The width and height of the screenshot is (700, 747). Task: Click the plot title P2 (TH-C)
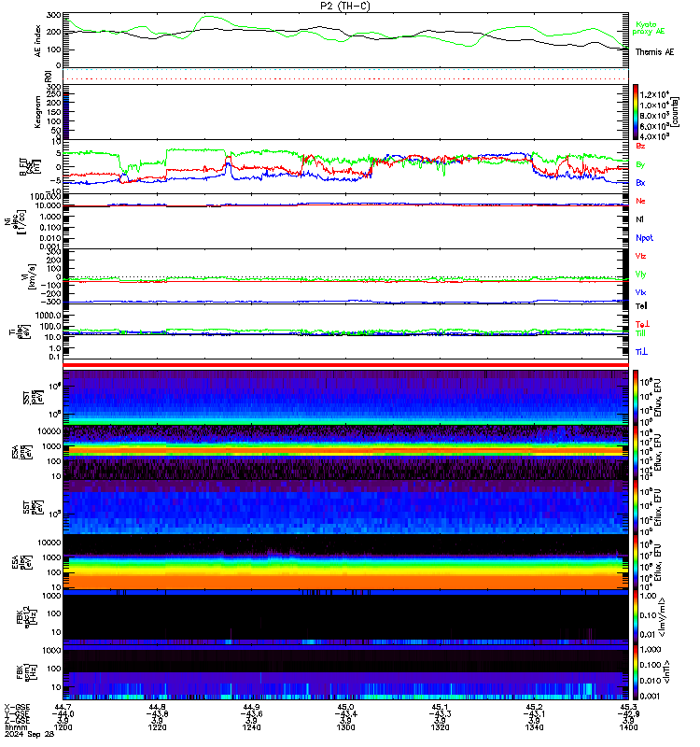click(x=344, y=6)
